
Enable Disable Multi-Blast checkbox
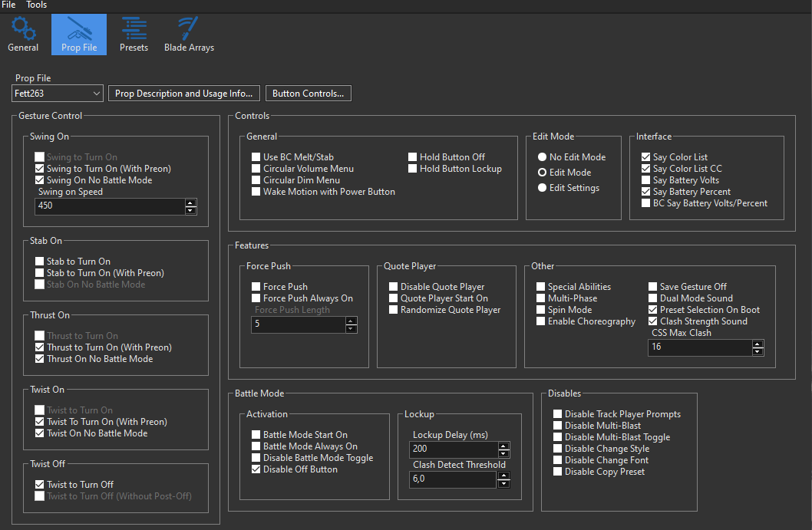558,426
